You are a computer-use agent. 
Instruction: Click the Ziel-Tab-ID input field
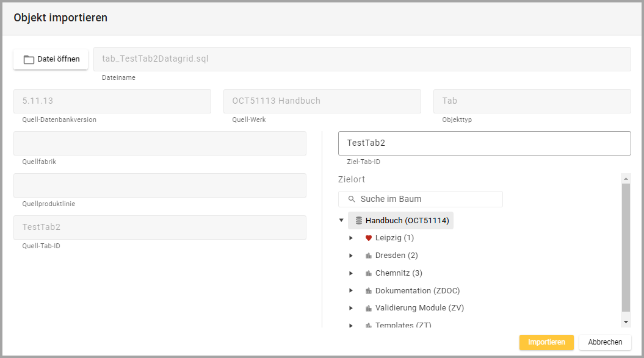pos(484,143)
